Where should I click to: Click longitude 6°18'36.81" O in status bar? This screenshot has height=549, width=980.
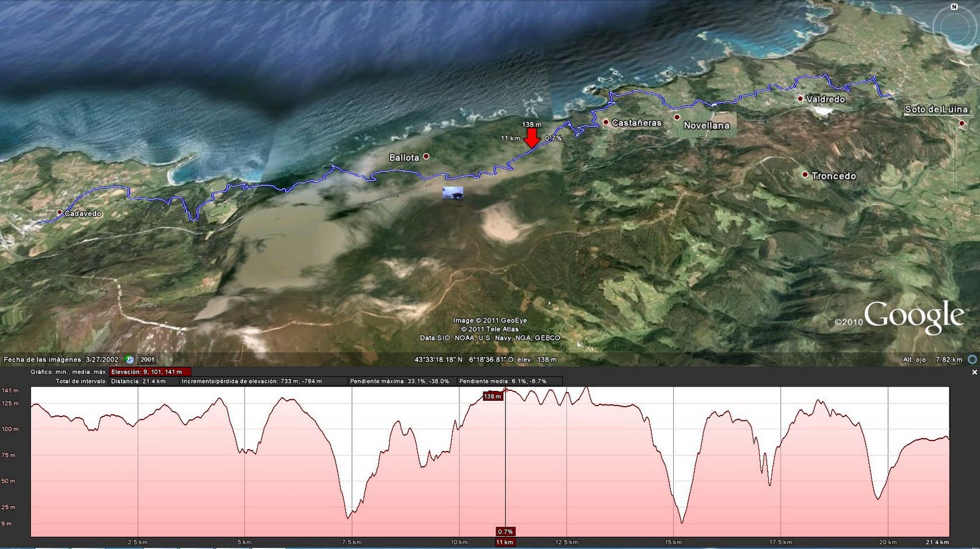click(x=492, y=360)
